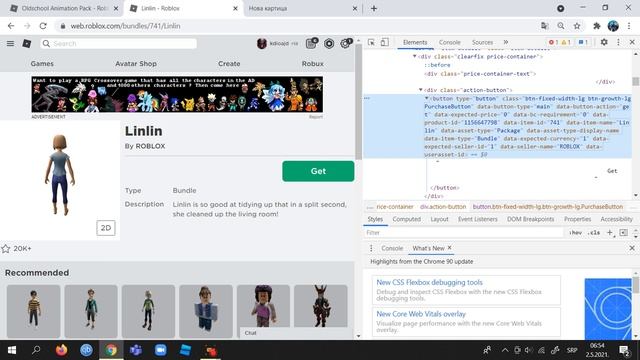Image resolution: width=640 pixels, height=360 pixels.
Task: Open Zoom from the Windows taskbar
Action: (x=160, y=350)
